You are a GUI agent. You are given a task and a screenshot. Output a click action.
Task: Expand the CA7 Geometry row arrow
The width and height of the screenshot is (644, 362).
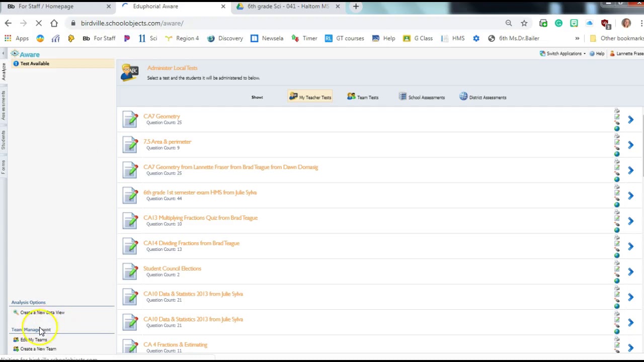pos(630,120)
